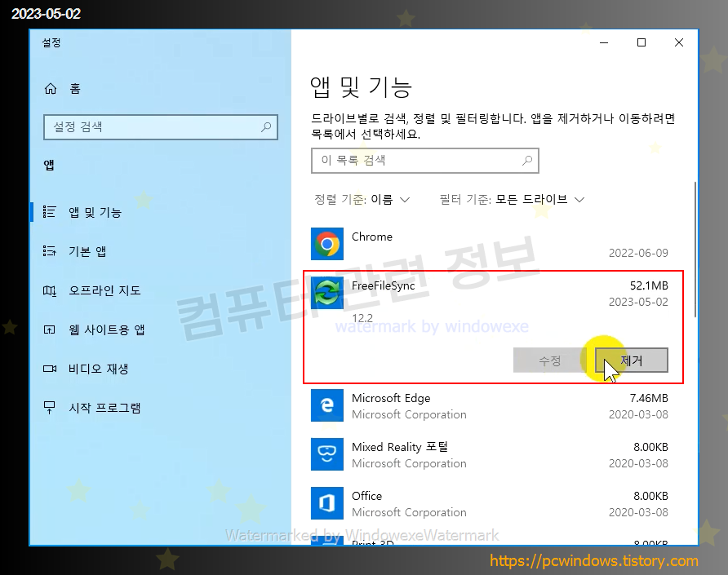Go to the 홈 home icon
This screenshot has height=575, width=728.
tap(50, 88)
